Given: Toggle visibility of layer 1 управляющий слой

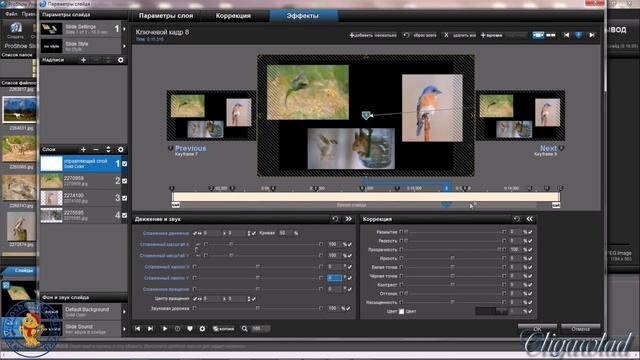Looking at the screenshot, I should click(124, 164).
